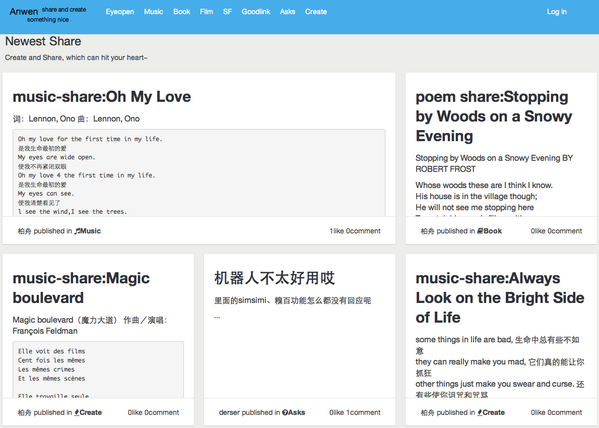Image resolution: width=599 pixels, height=428 pixels.
Task: Click author 柏舟 in Snowy Evening footer
Action: point(427,231)
